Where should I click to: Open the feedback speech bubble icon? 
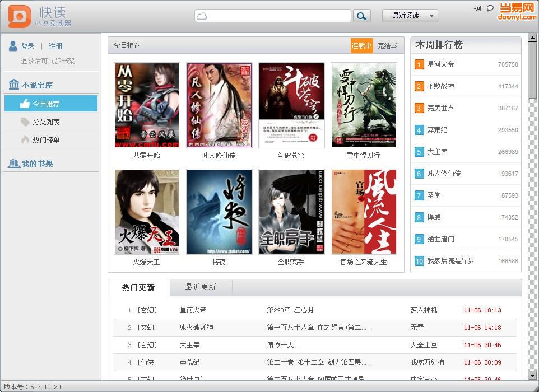(490, 8)
